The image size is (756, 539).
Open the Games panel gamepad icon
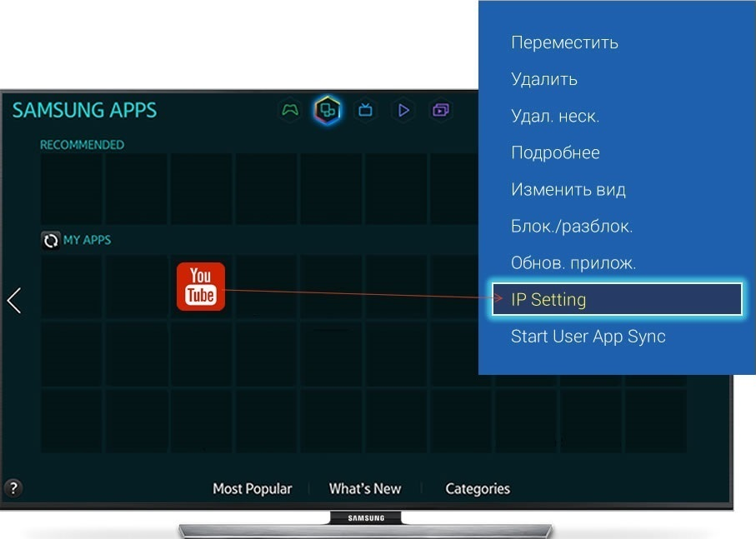tap(289, 110)
